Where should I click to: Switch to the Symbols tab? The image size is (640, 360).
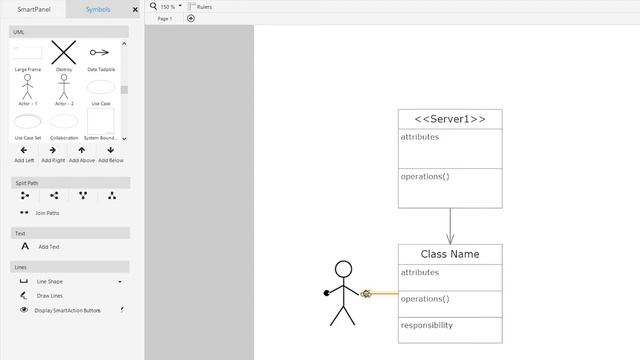click(98, 9)
